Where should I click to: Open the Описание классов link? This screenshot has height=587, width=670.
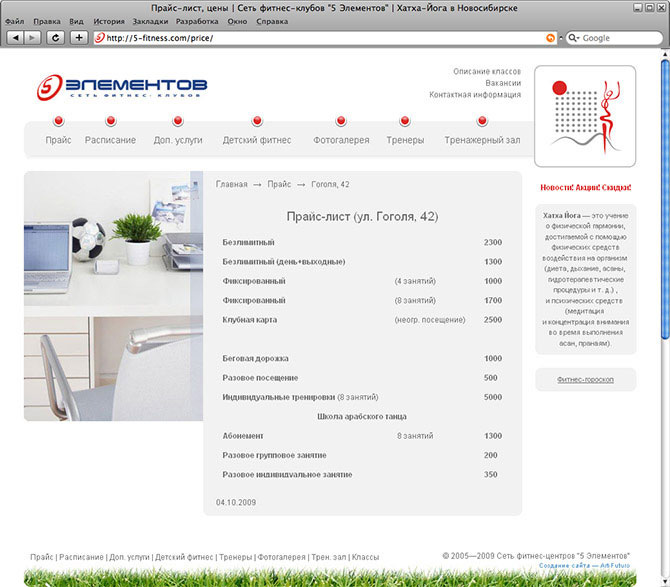click(487, 71)
